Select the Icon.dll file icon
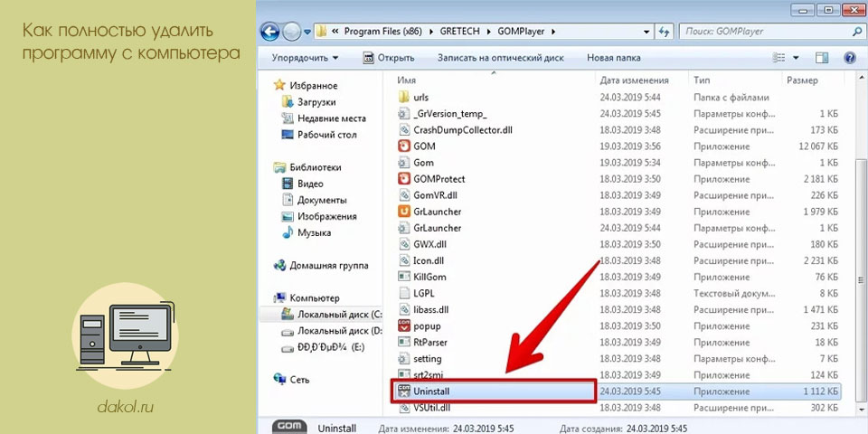The height and width of the screenshot is (434, 868). pos(404,260)
